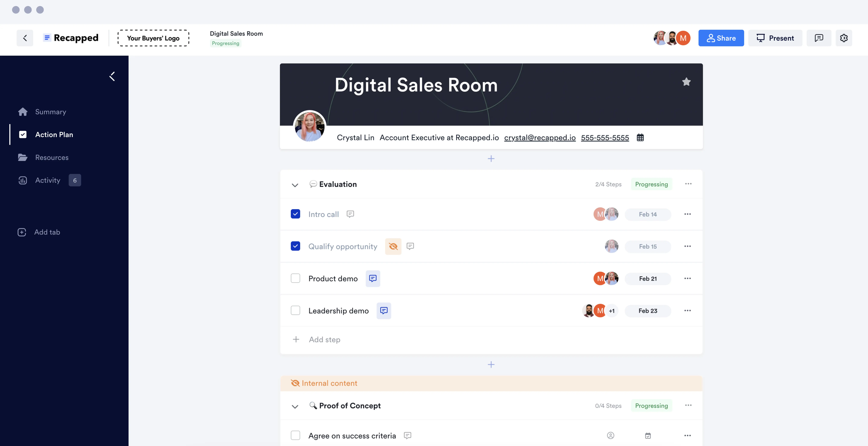The height and width of the screenshot is (446, 868).
Task: Open the Activity tab
Action: coord(49,180)
